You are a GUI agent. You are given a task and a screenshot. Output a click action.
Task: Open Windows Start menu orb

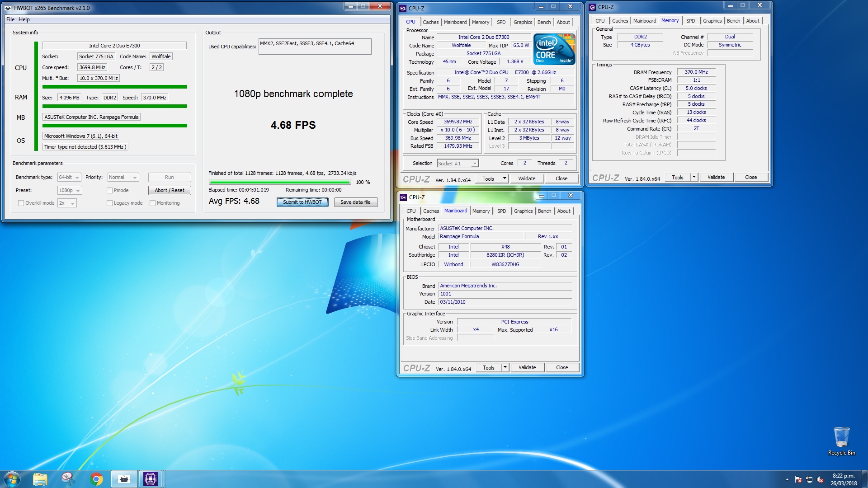[x=12, y=479]
